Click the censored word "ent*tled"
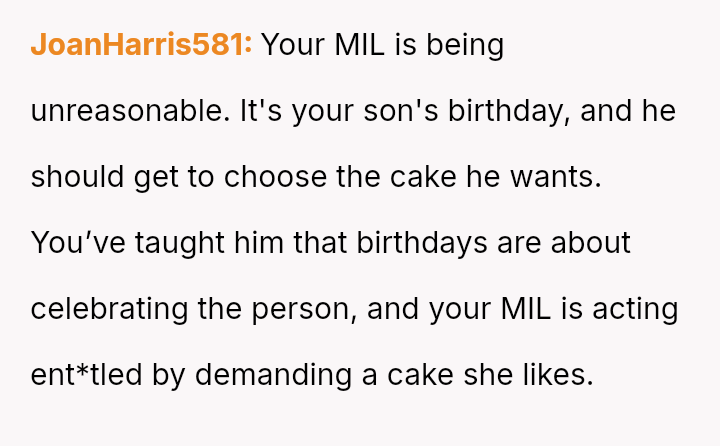Image resolution: width=720 pixels, height=446 pixels. (x=86, y=375)
